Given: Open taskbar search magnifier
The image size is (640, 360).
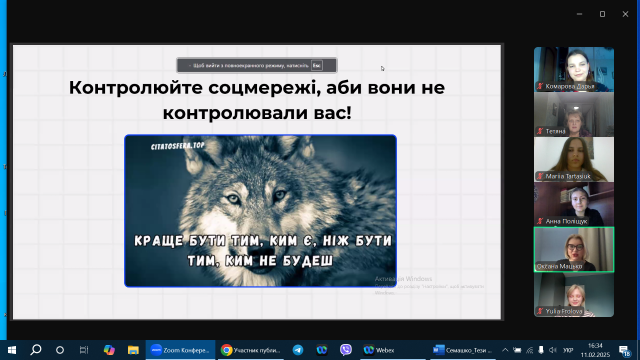Looking at the screenshot, I should point(36,350).
